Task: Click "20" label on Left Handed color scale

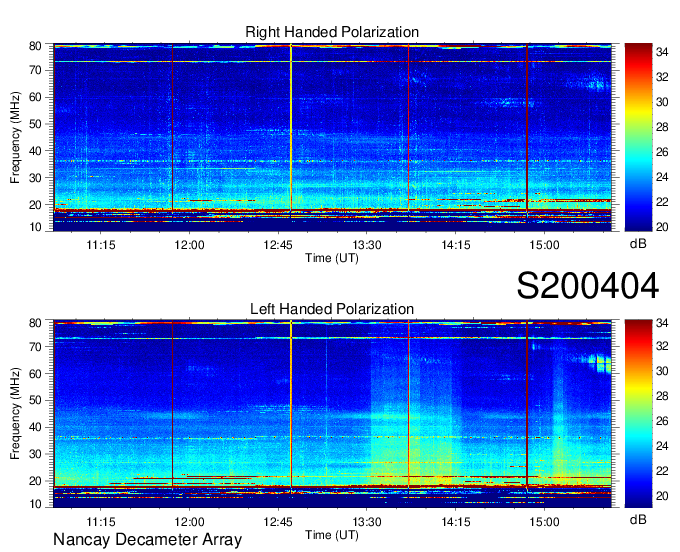Action: click(x=662, y=496)
